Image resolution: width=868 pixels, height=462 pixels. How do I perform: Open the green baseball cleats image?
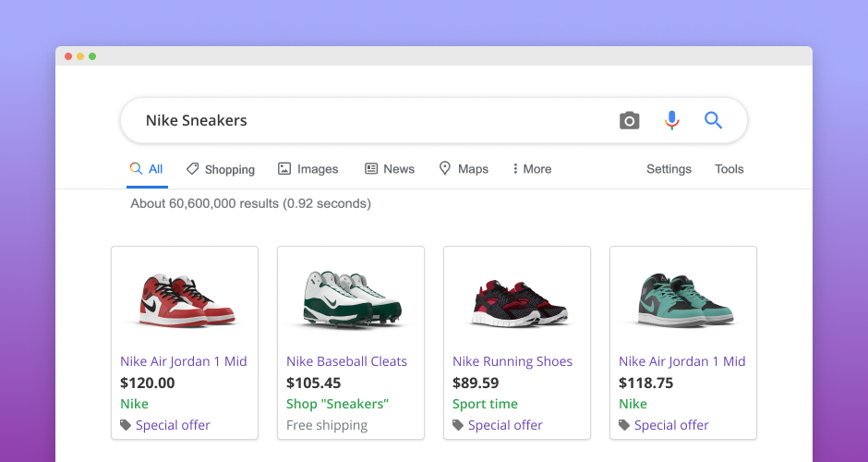(352, 299)
